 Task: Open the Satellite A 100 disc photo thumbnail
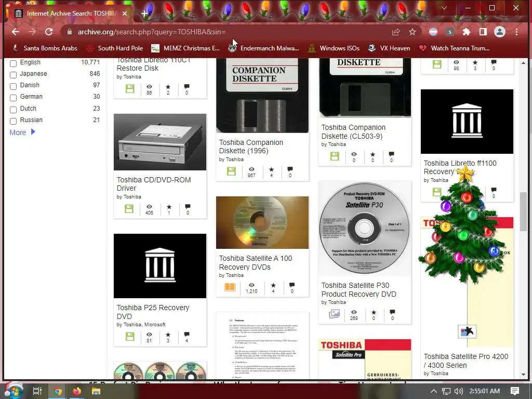click(x=262, y=222)
